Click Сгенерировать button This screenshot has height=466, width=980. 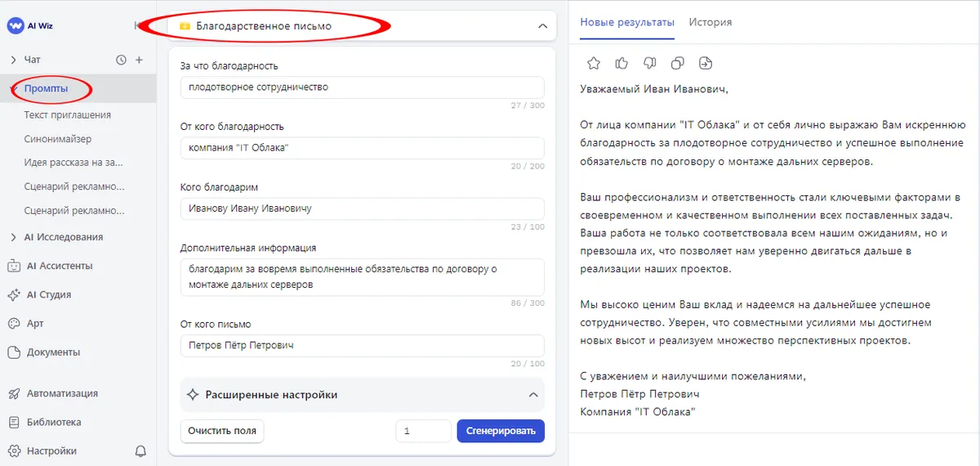[x=501, y=431]
